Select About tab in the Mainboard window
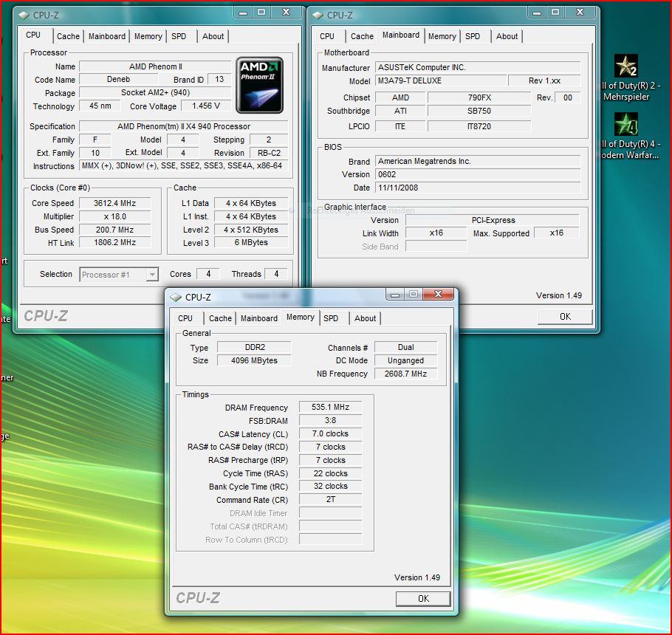 click(507, 36)
